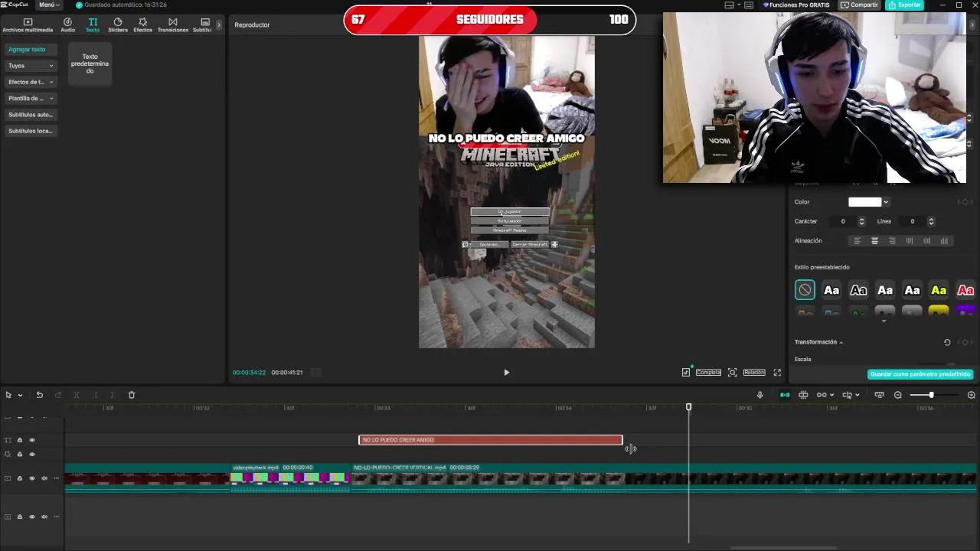Select the no-style preset

click(x=805, y=290)
